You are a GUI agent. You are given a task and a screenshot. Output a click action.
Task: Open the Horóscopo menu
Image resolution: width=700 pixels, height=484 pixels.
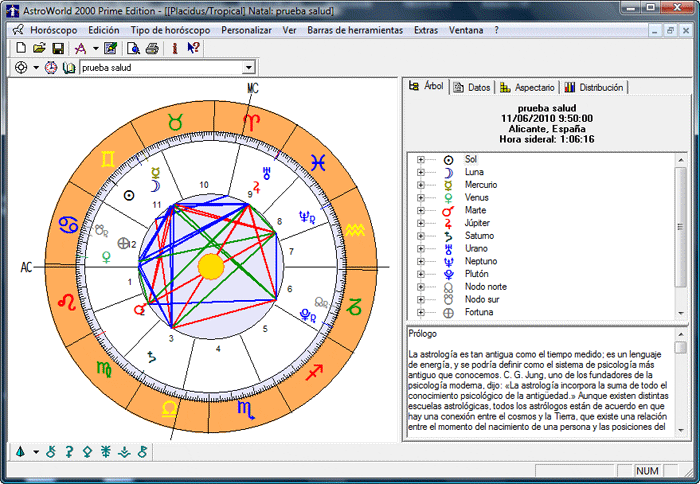tap(54, 30)
